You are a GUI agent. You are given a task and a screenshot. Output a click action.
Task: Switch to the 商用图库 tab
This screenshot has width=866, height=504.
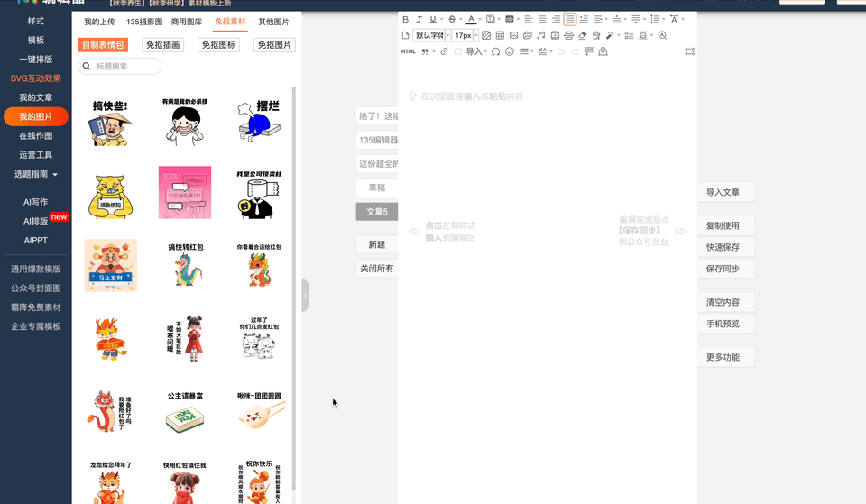pyautogui.click(x=187, y=21)
